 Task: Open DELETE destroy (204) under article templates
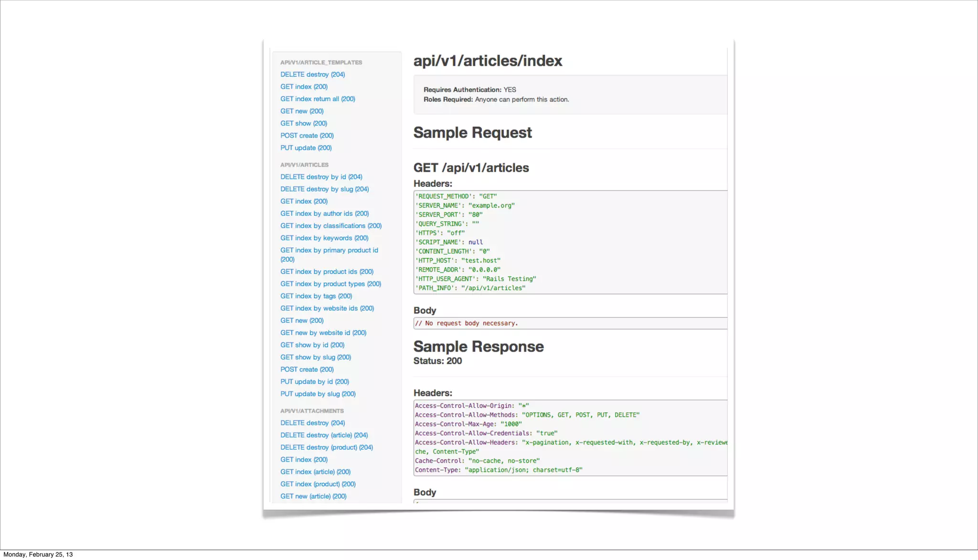tap(312, 74)
